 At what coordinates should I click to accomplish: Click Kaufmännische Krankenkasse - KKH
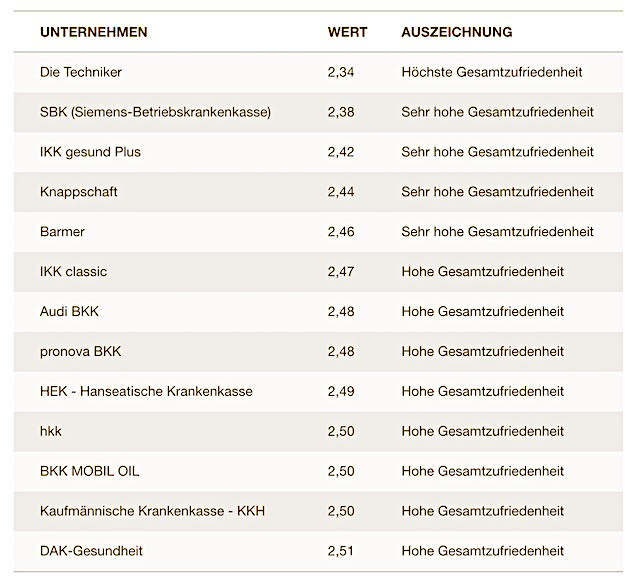152,511
